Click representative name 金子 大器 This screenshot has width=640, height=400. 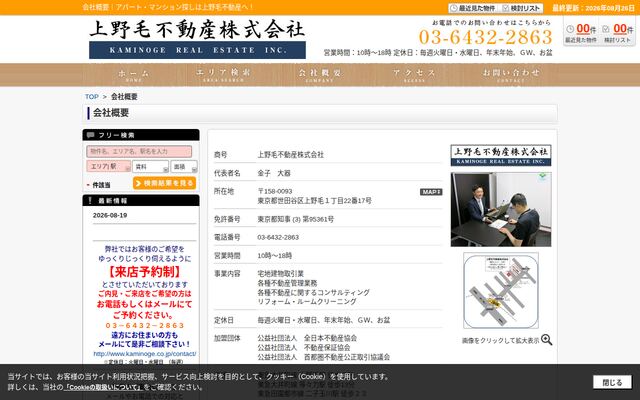(274, 173)
